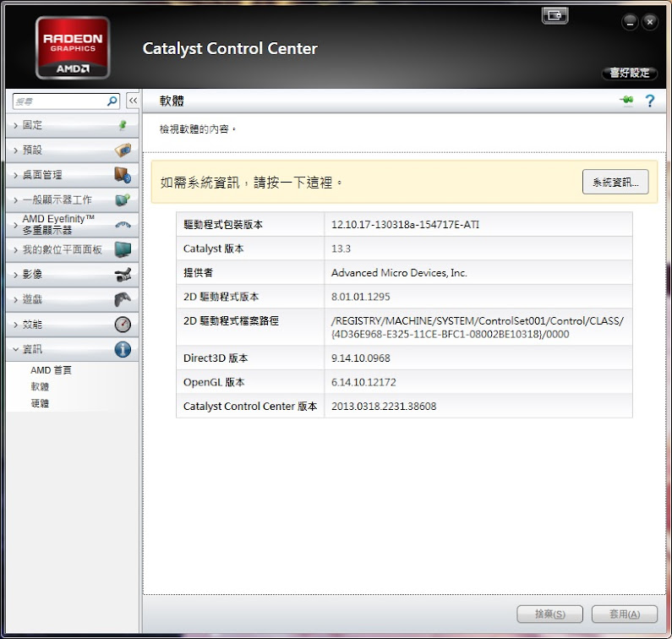Collapse the sidebar with double-arrow button
672x639 pixels.
point(133,101)
